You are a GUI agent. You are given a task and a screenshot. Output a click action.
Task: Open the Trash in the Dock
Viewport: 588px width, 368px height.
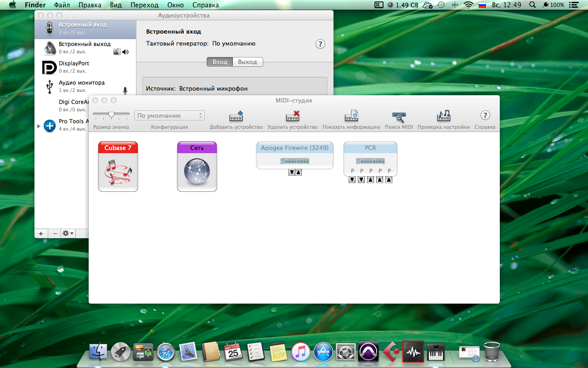[492, 352]
